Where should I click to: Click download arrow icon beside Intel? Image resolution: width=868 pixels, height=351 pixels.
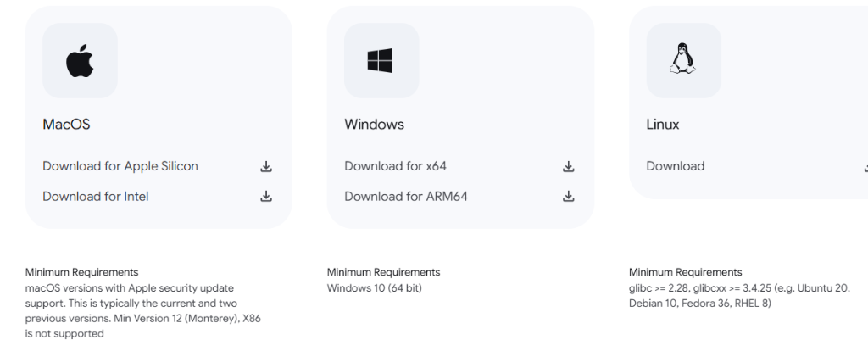(x=266, y=197)
